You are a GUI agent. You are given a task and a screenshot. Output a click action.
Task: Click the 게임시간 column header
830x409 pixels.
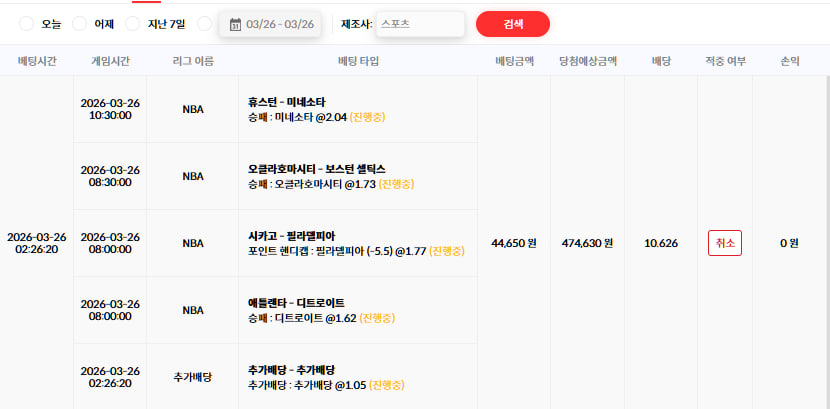pos(110,61)
